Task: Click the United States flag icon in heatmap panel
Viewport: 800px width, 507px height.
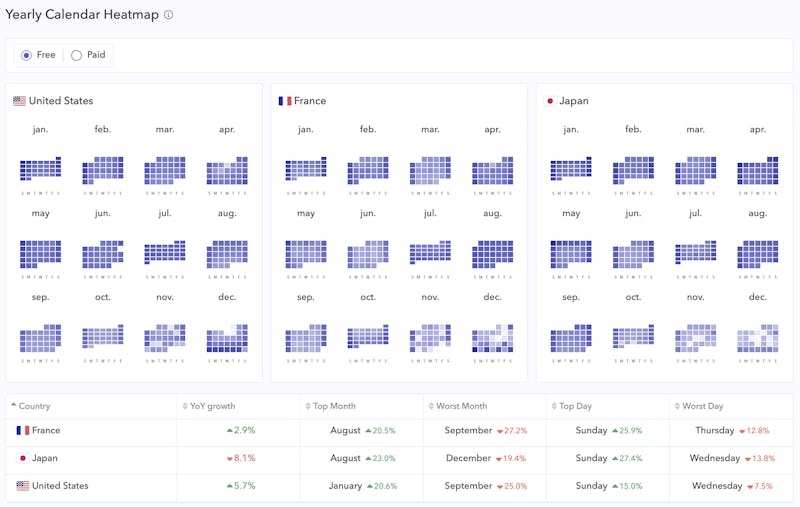Action: coord(19,101)
